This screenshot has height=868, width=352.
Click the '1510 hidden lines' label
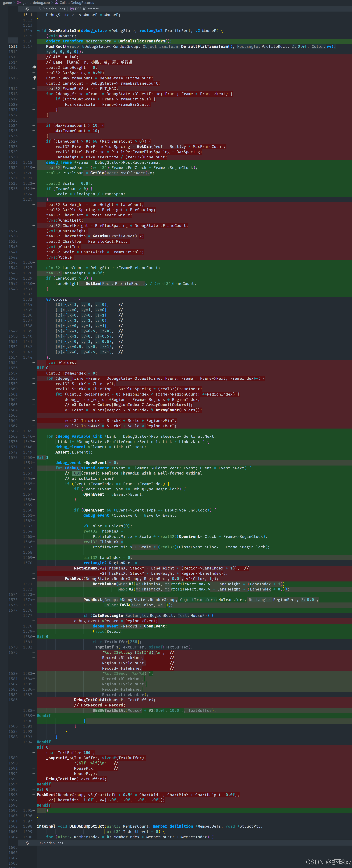click(x=51, y=9)
